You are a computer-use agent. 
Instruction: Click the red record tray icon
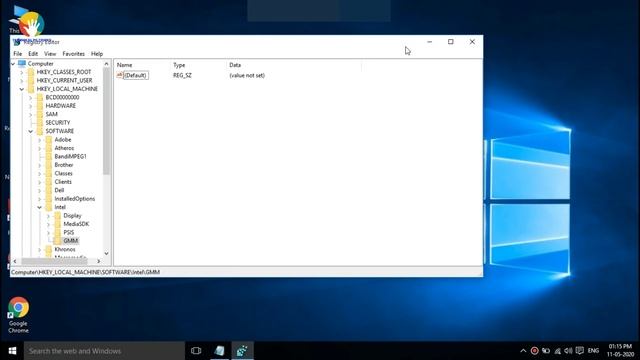534,351
